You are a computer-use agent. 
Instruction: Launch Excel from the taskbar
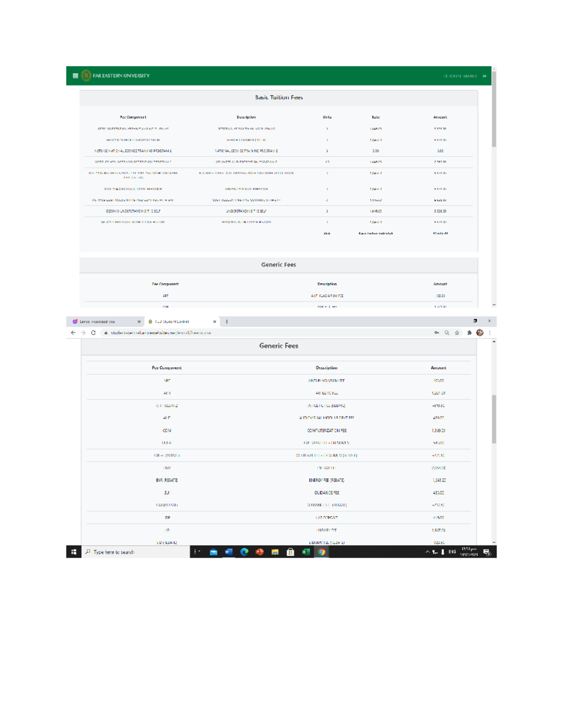click(x=306, y=552)
